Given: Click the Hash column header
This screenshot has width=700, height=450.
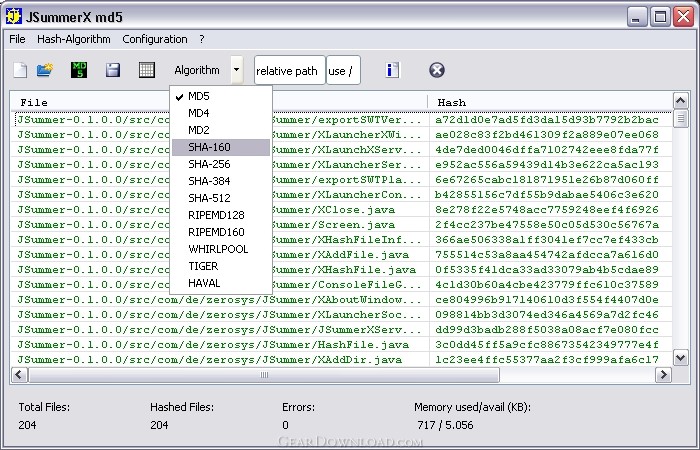Looking at the screenshot, I should 550,102.
